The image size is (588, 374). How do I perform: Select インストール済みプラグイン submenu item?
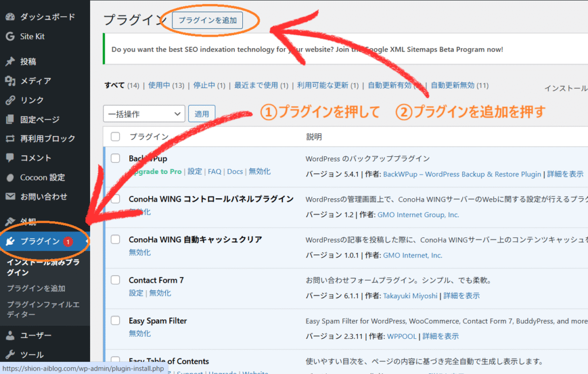pyautogui.click(x=43, y=267)
